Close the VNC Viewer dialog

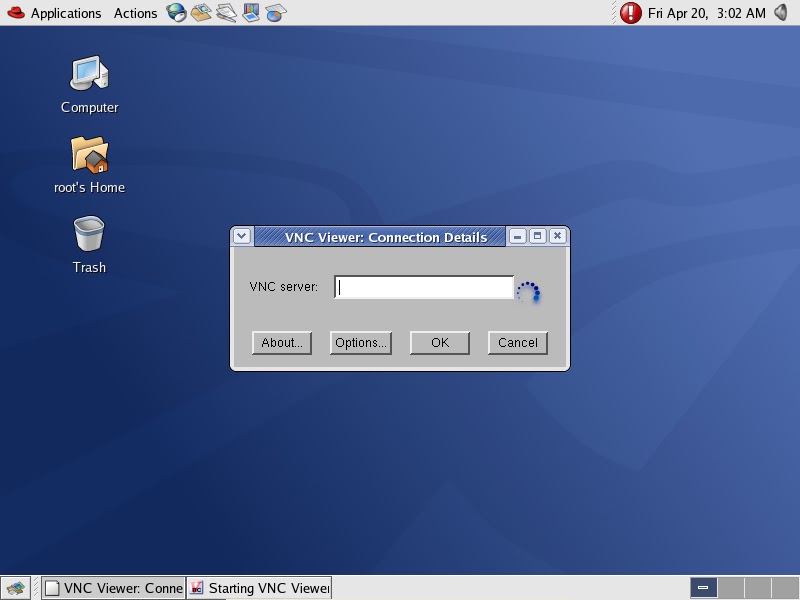coord(558,236)
